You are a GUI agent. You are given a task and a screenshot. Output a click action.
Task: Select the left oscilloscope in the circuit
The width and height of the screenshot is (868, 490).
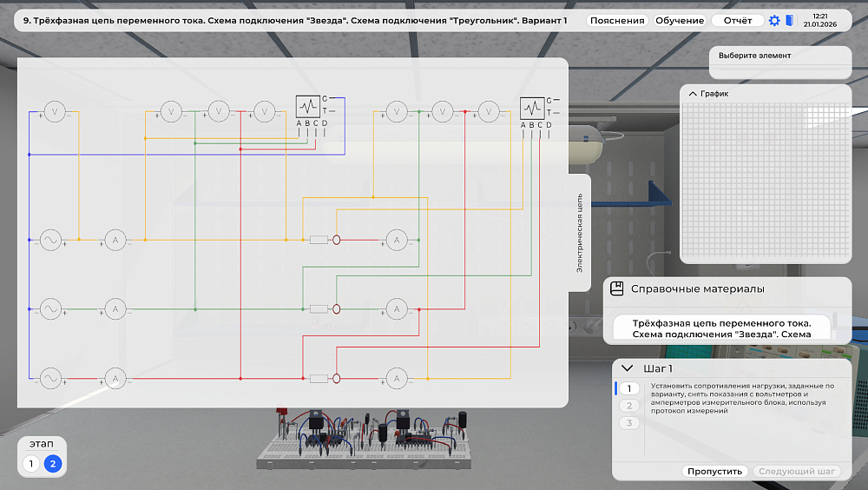click(x=308, y=106)
